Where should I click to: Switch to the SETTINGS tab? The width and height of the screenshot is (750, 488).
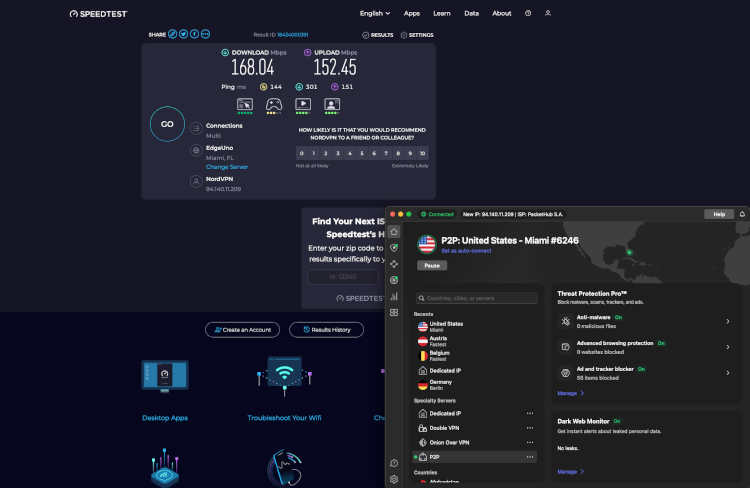[417, 35]
